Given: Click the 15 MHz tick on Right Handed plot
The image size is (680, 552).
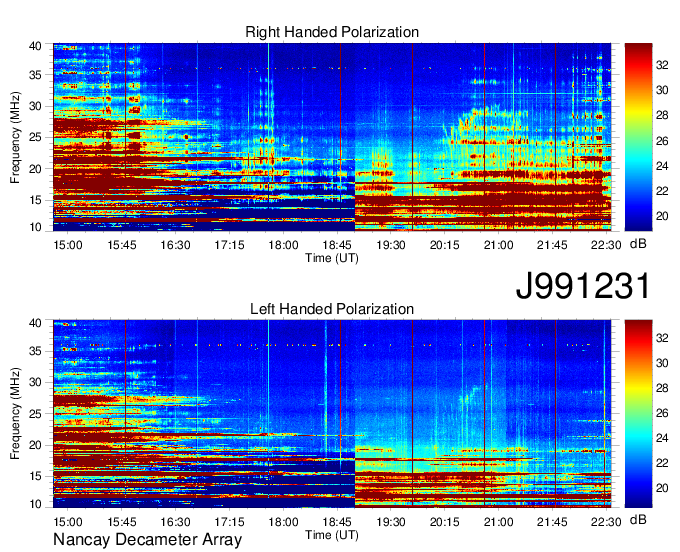Looking at the screenshot, I should 35,200.
